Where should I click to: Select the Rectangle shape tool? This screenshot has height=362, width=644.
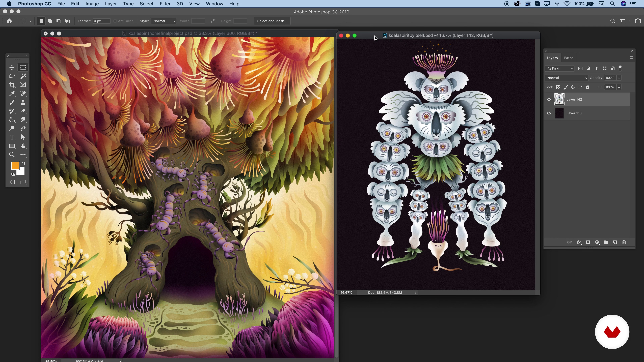click(x=12, y=146)
